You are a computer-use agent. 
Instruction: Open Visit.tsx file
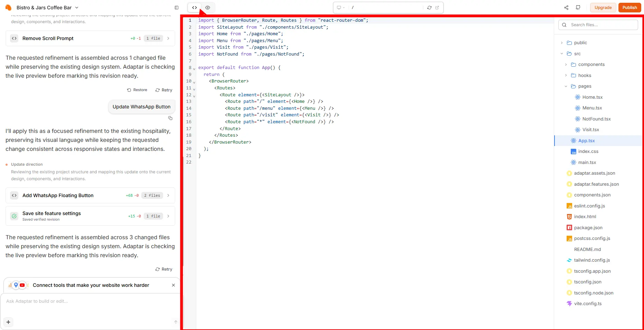coord(598,130)
